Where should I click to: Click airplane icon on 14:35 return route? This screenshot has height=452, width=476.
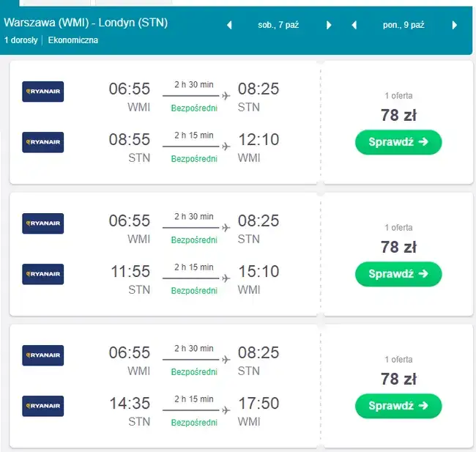pos(226,410)
